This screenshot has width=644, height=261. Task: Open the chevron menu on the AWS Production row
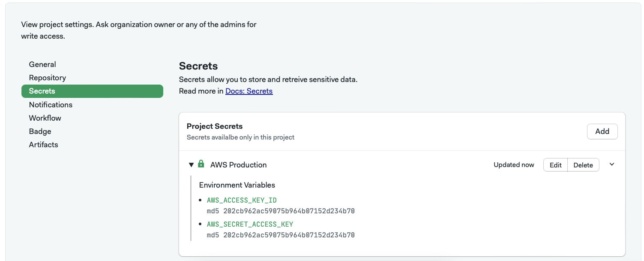[x=611, y=164]
